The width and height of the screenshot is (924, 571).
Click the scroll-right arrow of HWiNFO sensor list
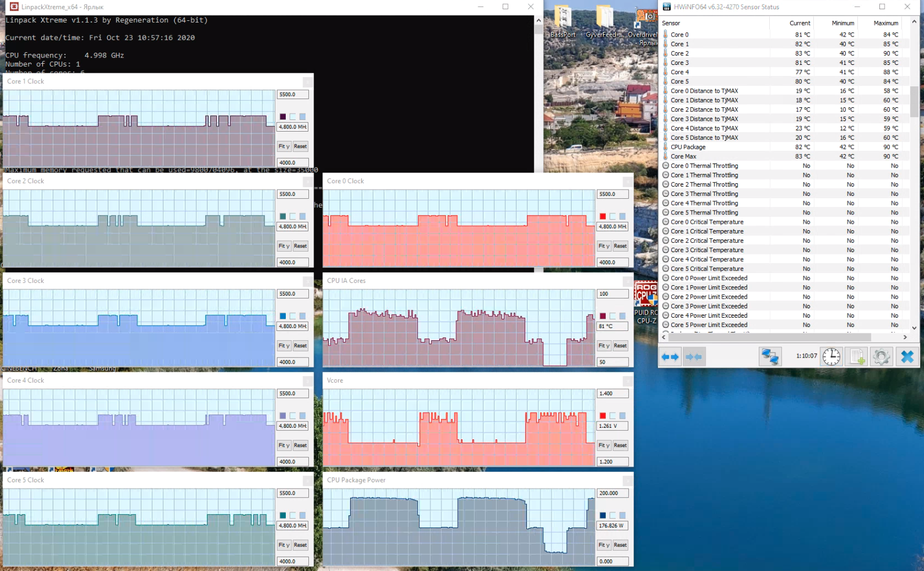(x=905, y=337)
